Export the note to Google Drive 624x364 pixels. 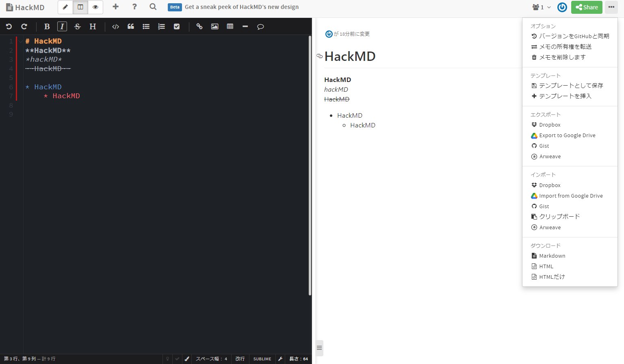(x=567, y=135)
